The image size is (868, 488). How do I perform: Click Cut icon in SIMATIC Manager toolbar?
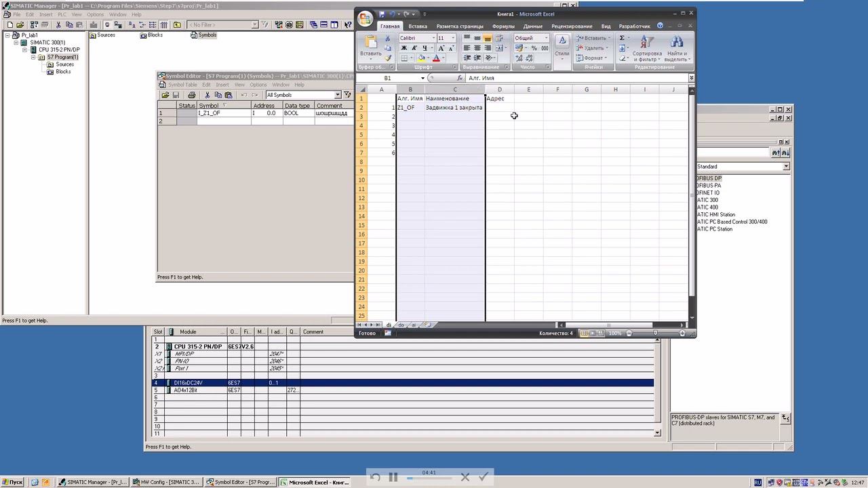[58, 25]
